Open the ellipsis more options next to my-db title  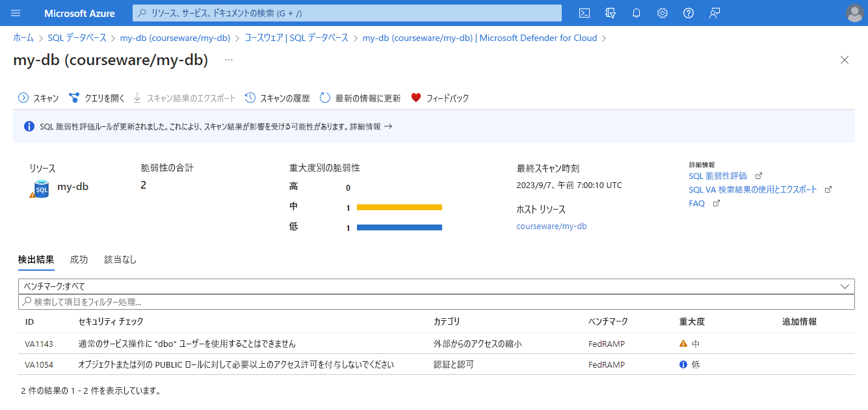click(229, 60)
